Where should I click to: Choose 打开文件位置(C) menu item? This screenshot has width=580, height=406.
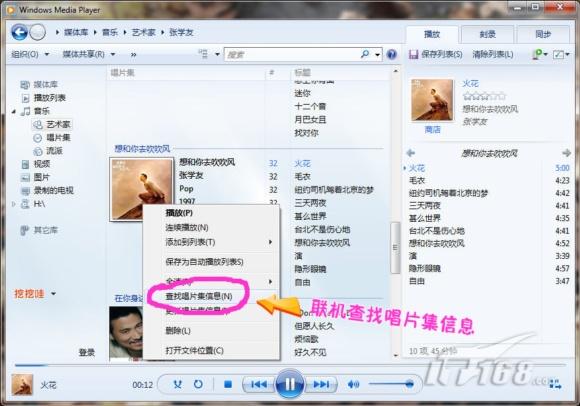point(211,351)
